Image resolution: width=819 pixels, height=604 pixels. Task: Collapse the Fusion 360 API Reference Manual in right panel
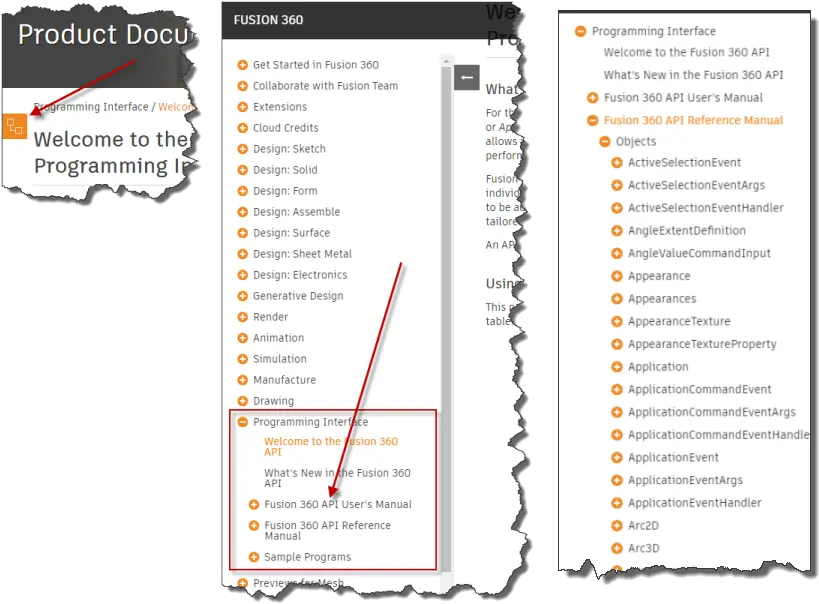coord(593,120)
